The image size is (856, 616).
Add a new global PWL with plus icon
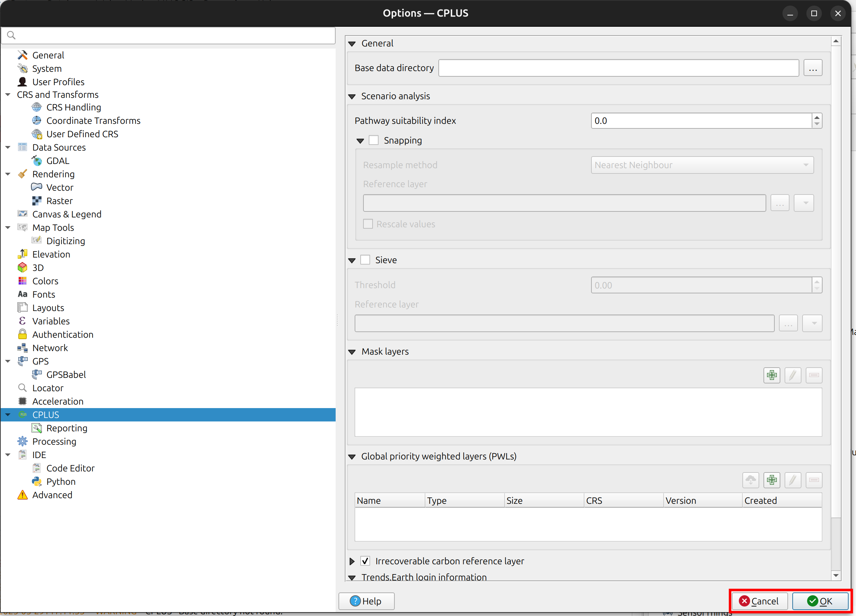772,480
